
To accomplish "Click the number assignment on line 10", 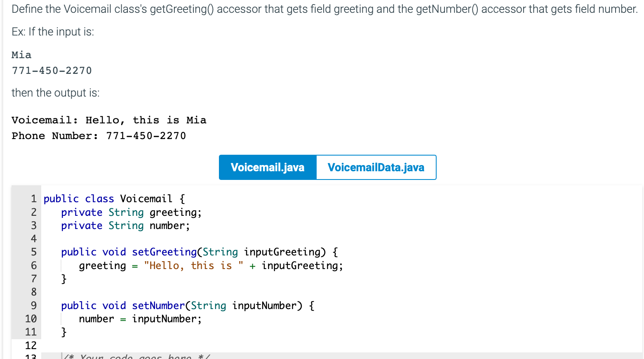I will (x=96, y=319).
